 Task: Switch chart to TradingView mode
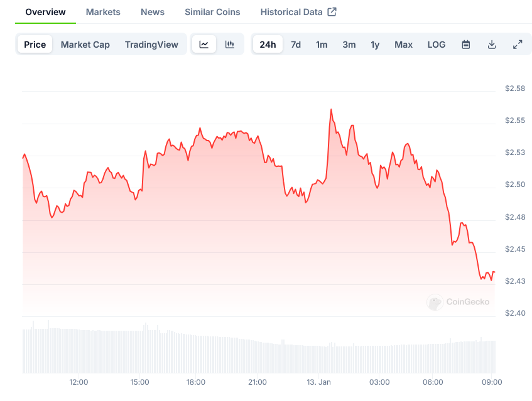pos(151,45)
